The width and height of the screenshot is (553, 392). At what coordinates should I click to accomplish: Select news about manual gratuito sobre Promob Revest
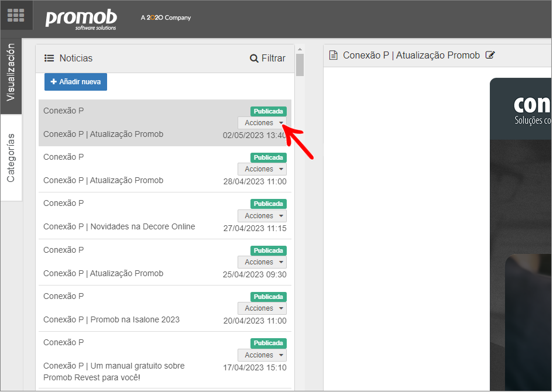(114, 372)
